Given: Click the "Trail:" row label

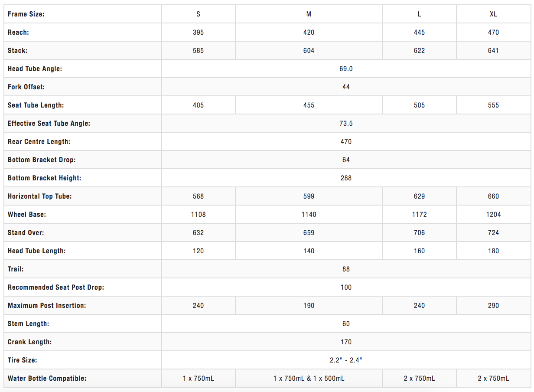Looking at the screenshot, I should pos(16,269).
